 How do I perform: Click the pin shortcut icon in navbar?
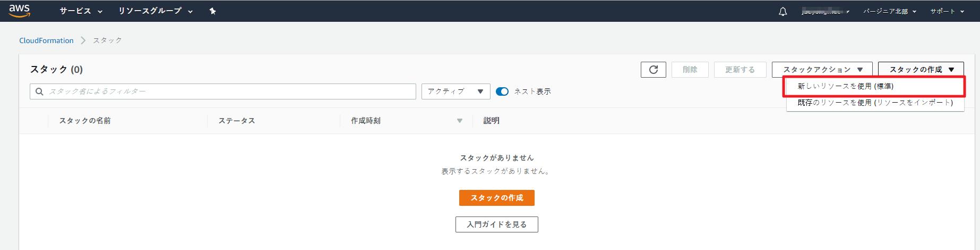[212, 11]
